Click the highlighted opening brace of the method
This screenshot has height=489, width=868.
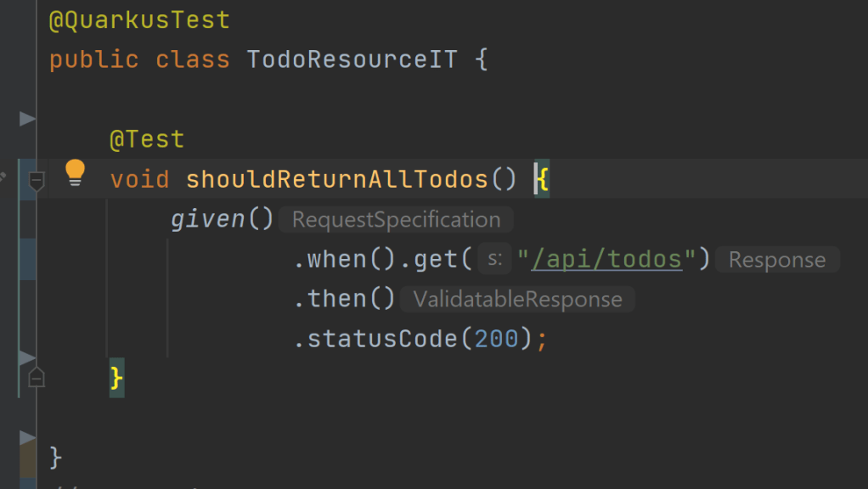coord(543,180)
